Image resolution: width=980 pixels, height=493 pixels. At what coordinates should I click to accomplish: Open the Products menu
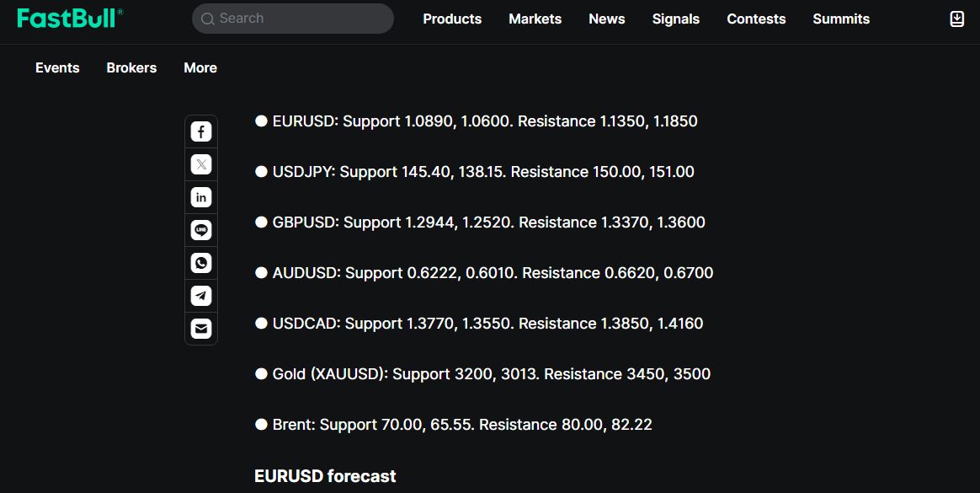[x=452, y=19]
